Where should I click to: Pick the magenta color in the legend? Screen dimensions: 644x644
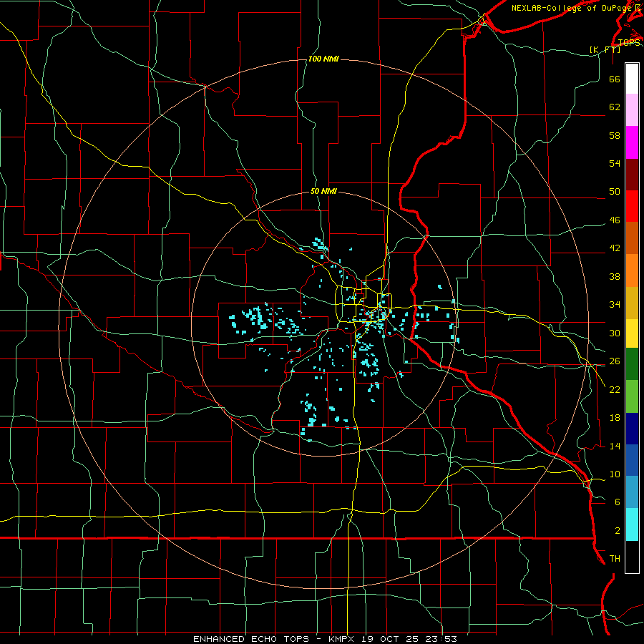click(x=632, y=142)
